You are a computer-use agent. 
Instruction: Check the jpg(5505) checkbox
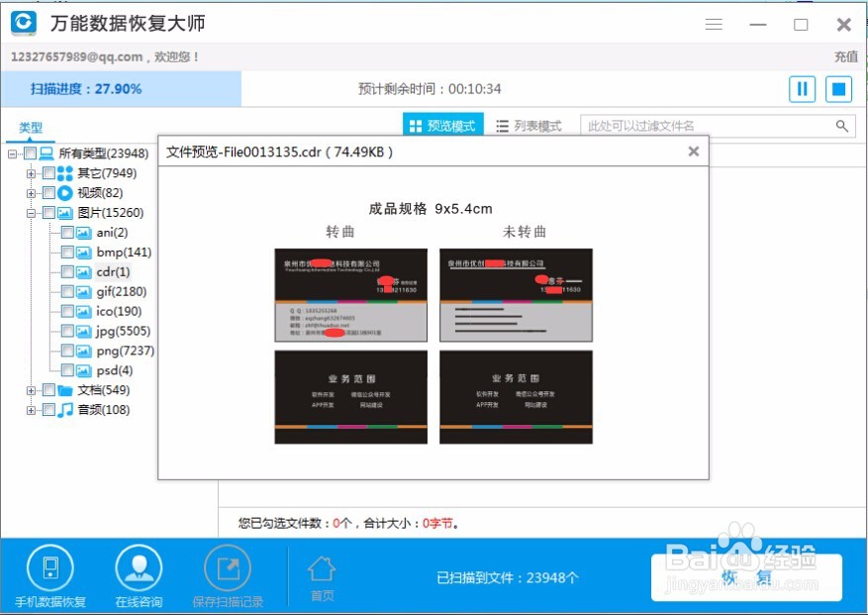pos(67,332)
